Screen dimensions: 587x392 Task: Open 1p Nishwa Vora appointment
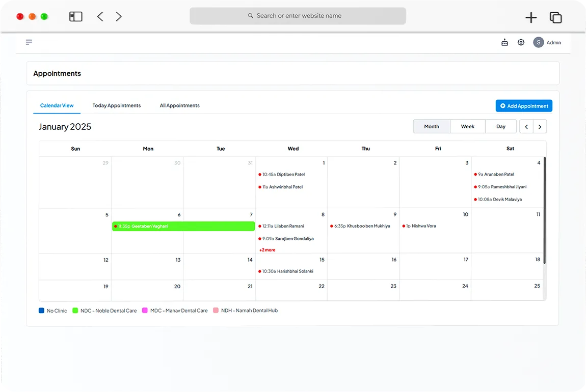click(419, 226)
